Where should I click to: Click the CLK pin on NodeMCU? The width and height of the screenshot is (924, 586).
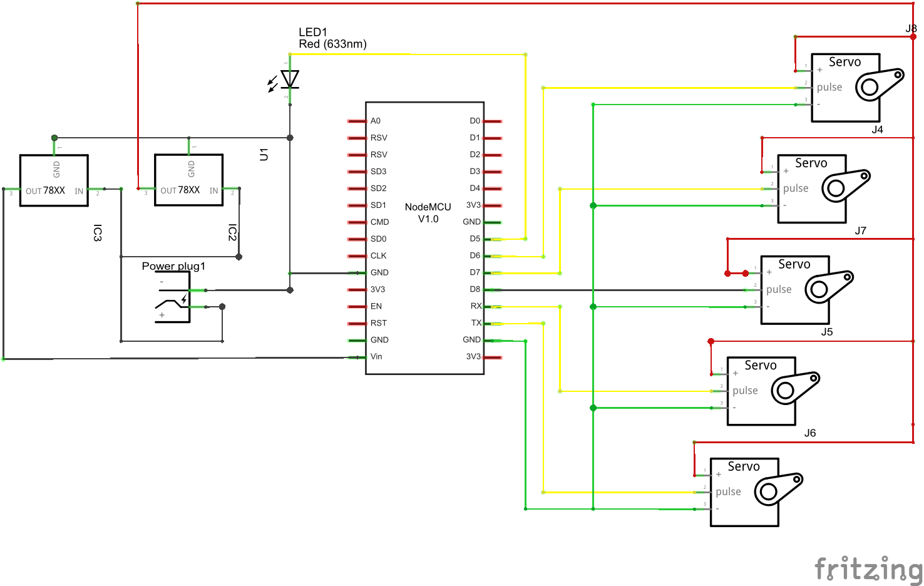click(x=357, y=256)
